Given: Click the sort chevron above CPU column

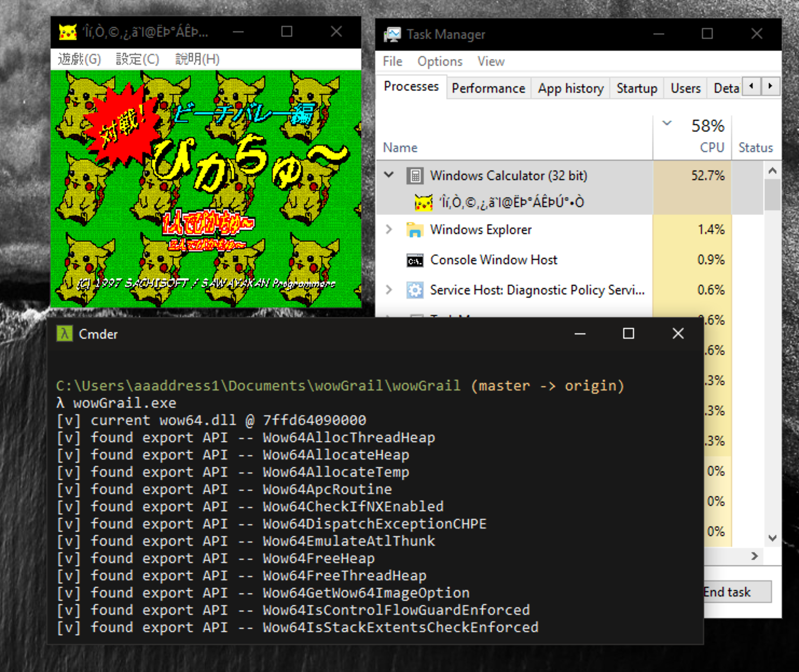Looking at the screenshot, I should (x=667, y=123).
